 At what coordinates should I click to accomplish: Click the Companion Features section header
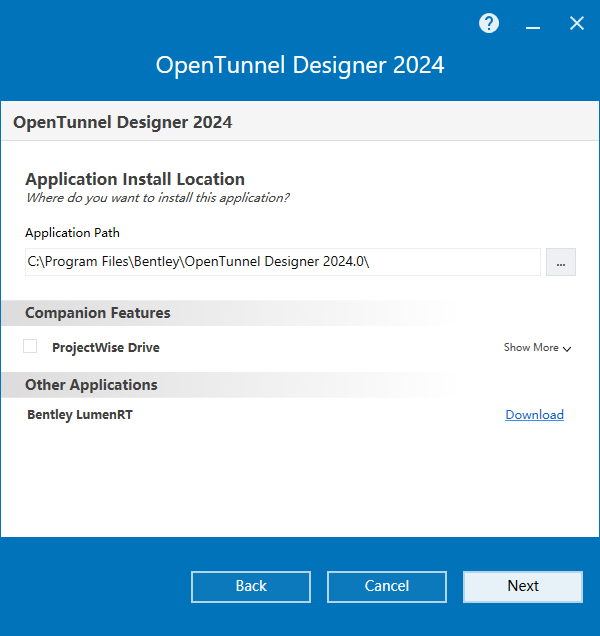(x=98, y=313)
